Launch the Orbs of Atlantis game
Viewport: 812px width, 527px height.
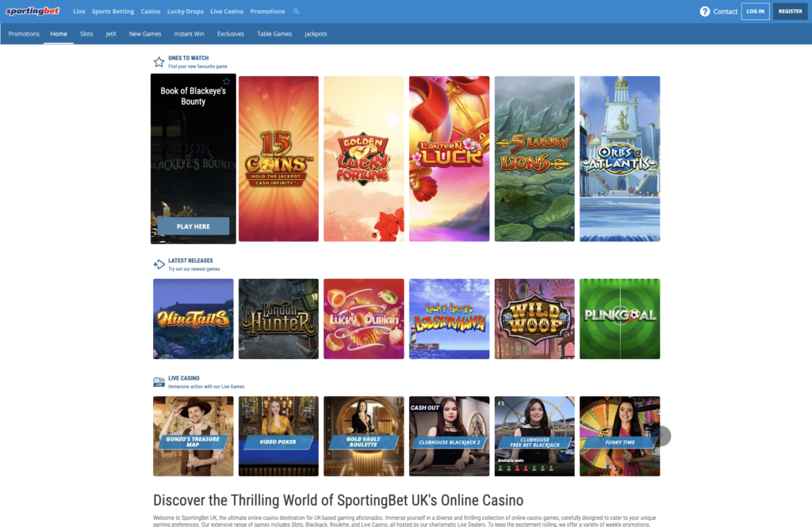point(619,158)
